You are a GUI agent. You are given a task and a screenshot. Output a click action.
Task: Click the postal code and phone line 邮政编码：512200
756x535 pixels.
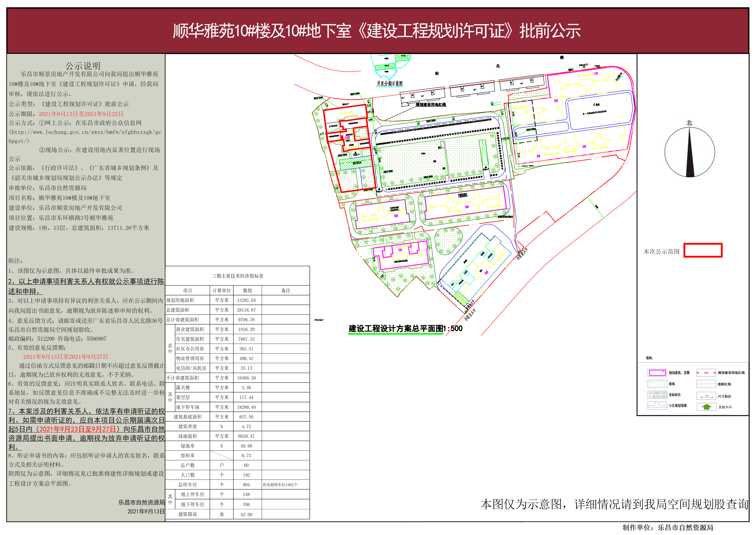point(57,339)
